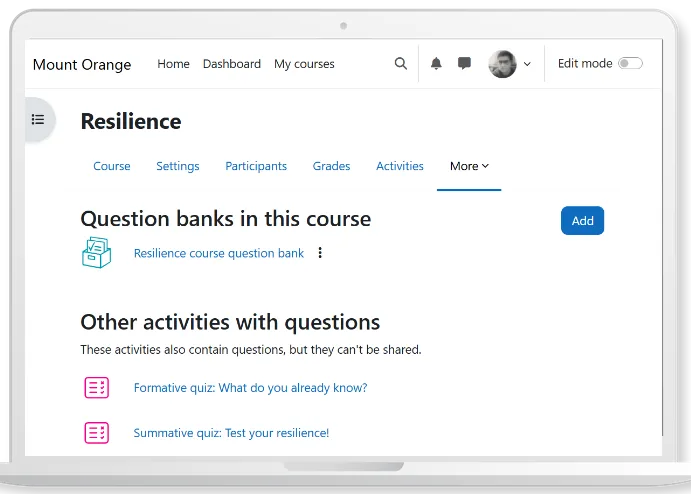Image resolution: width=691 pixels, height=498 pixels.
Task: Open the Grades tab
Action: click(x=331, y=166)
